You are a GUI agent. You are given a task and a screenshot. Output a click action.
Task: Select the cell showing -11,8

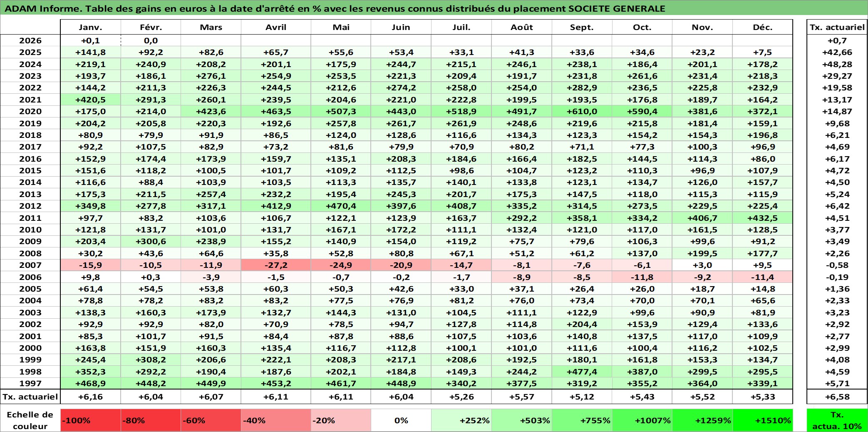click(642, 277)
